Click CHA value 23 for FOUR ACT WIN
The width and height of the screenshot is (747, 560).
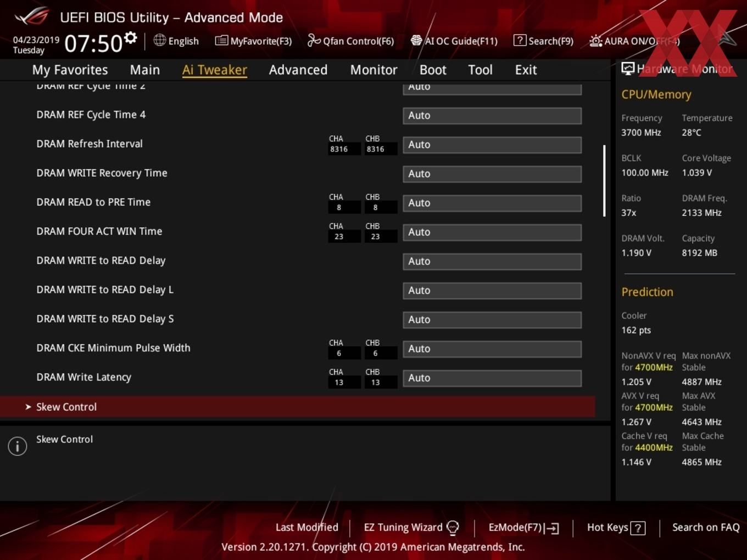pyautogui.click(x=344, y=237)
